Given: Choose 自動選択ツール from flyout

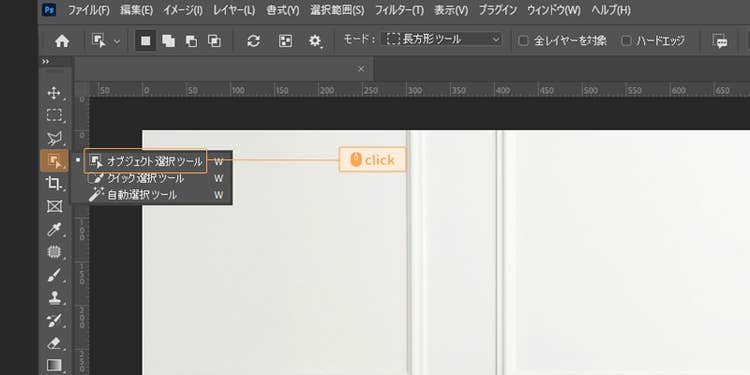Looking at the screenshot, I should [152, 195].
